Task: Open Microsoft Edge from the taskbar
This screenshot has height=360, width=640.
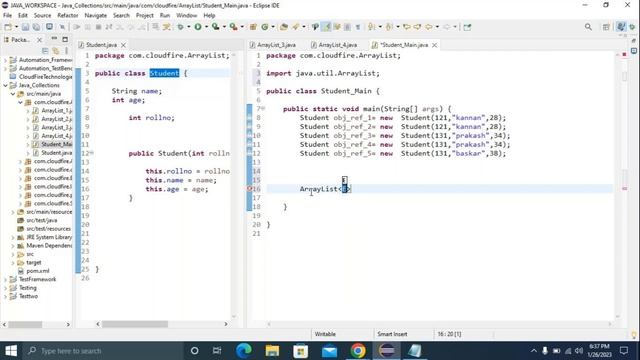Action: click(244, 351)
